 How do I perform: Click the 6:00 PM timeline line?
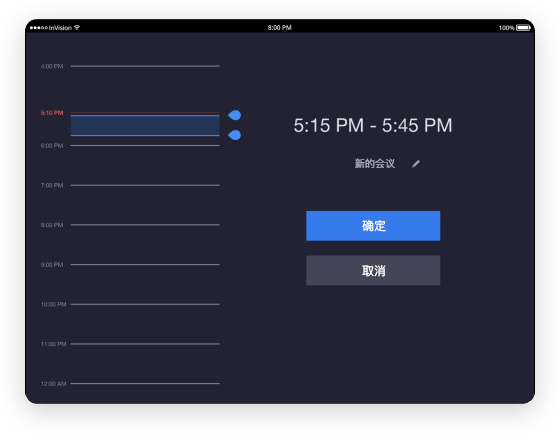[x=145, y=145]
